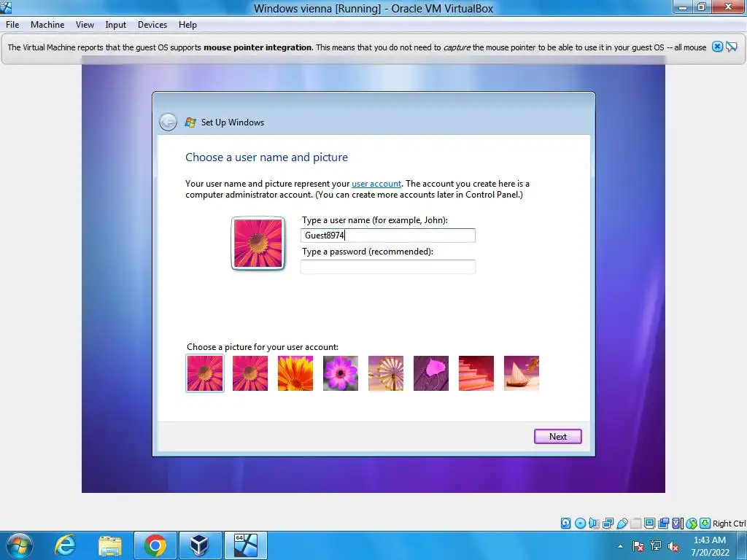The height and width of the screenshot is (560, 747).
Task: Click the display indicator icon
Action: click(x=649, y=524)
